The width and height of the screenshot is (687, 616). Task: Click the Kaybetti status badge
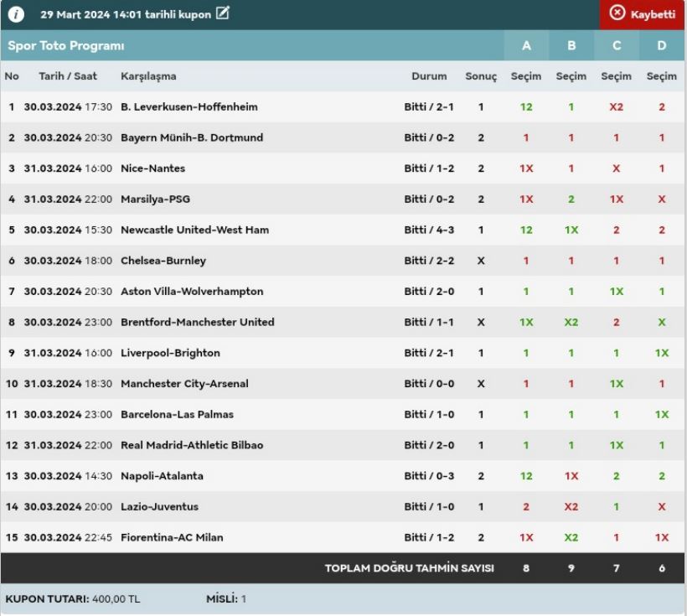pos(643,14)
